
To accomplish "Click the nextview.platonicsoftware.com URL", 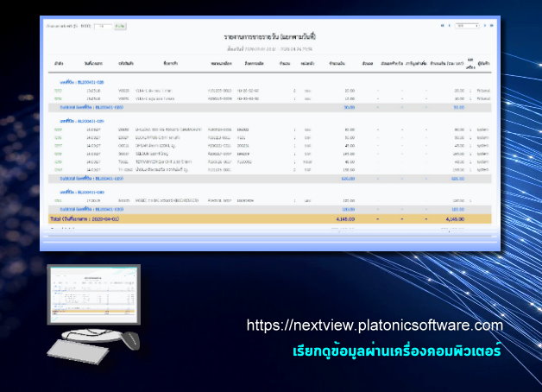I will coord(375,326).
